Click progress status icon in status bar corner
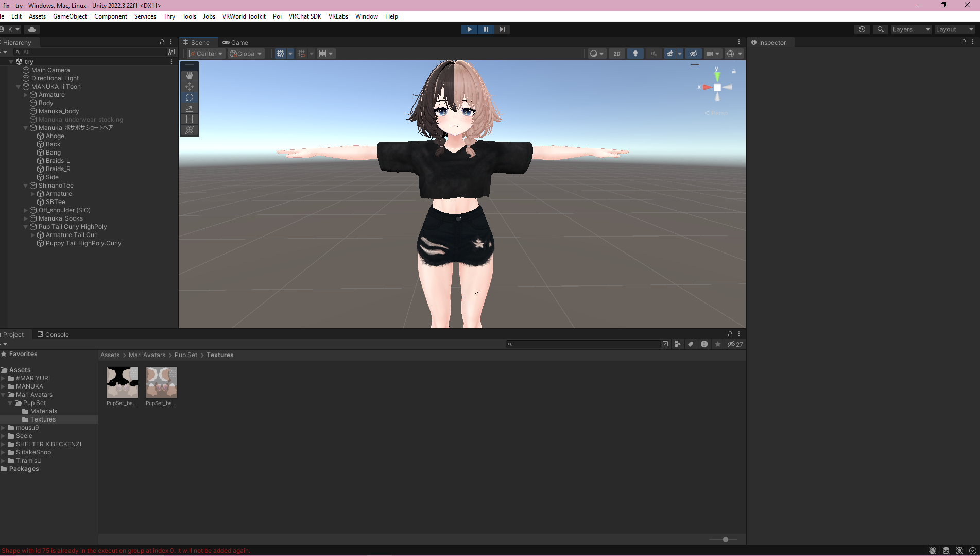The width and height of the screenshot is (980, 556). [x=973, y=551]
